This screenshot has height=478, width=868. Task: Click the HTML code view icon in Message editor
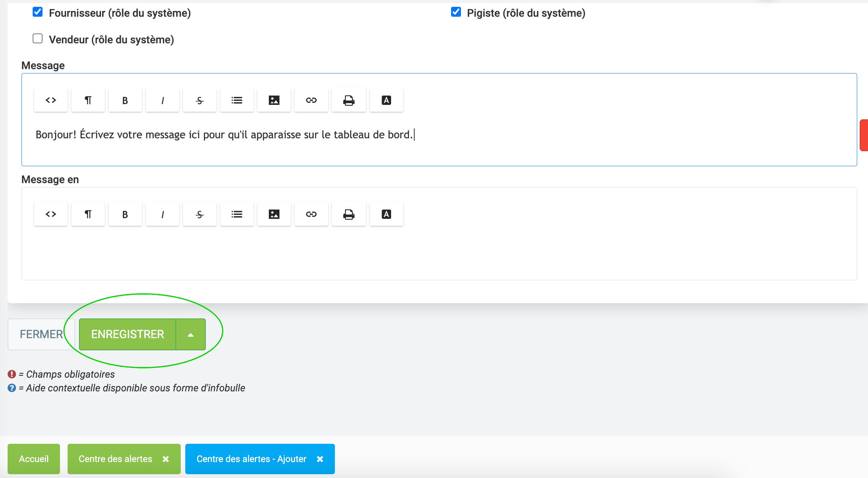pos(51,100)
